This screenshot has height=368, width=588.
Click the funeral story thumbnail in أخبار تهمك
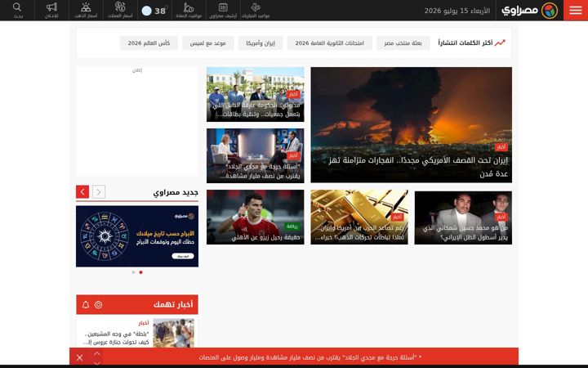(174, 333)
